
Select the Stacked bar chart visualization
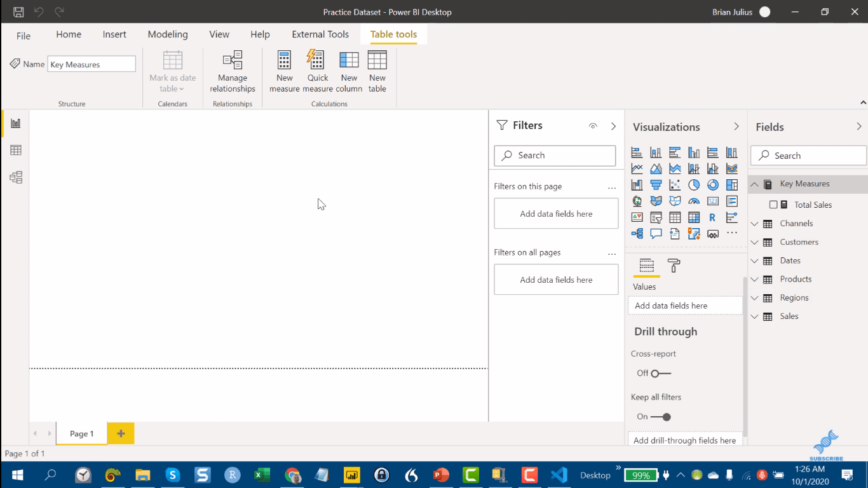pyautogui.click(x=637, y=152)
